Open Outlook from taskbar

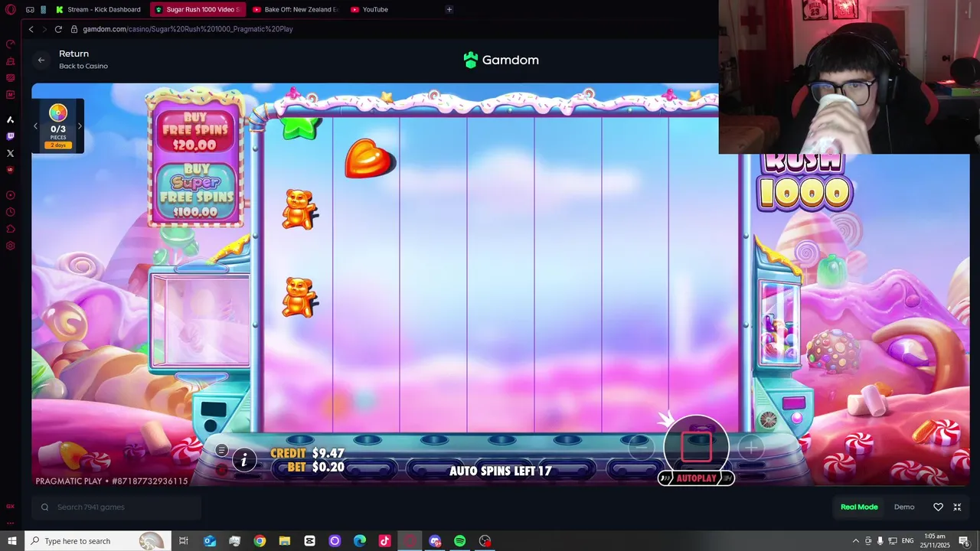209,541
